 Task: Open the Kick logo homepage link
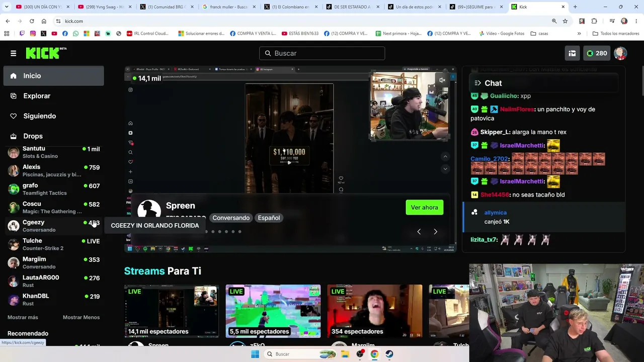point(46,53)
